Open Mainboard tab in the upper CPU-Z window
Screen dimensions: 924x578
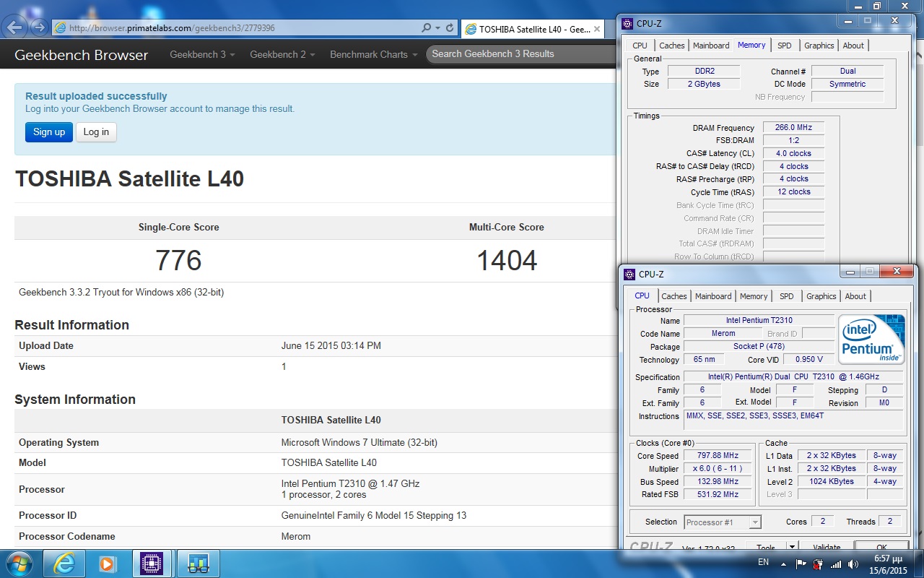[x=711, y=46]
